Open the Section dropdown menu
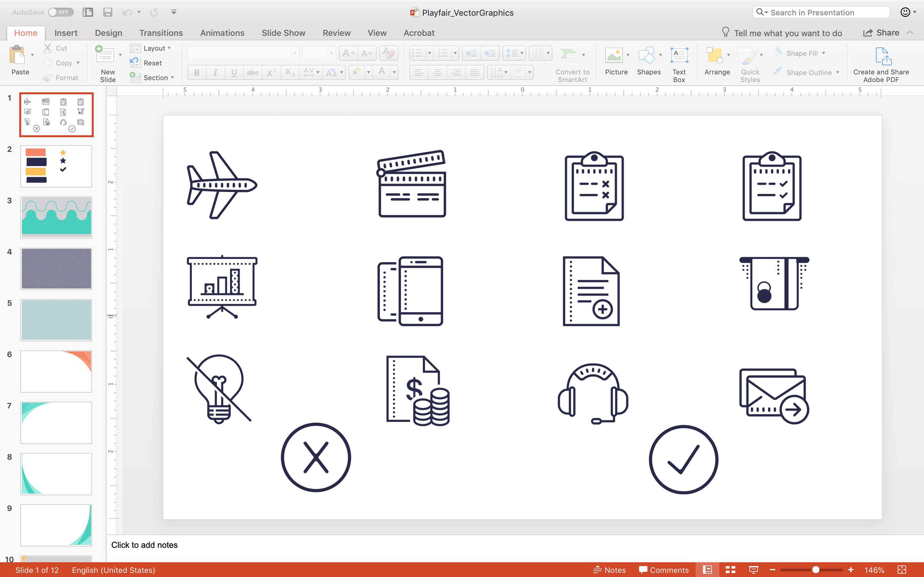 [x=172, y=78]
